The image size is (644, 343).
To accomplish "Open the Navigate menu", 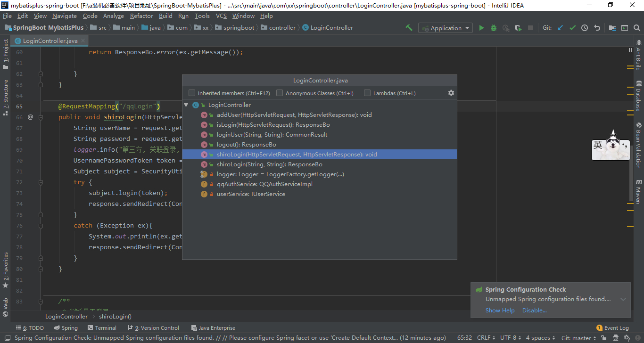I will pyautogui.click(x=65, y=16).
